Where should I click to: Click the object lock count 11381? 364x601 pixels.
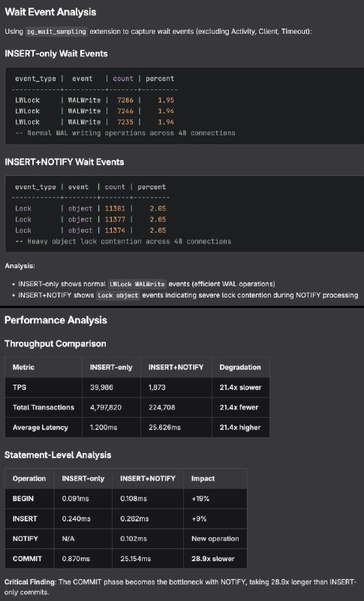point(115,209)
